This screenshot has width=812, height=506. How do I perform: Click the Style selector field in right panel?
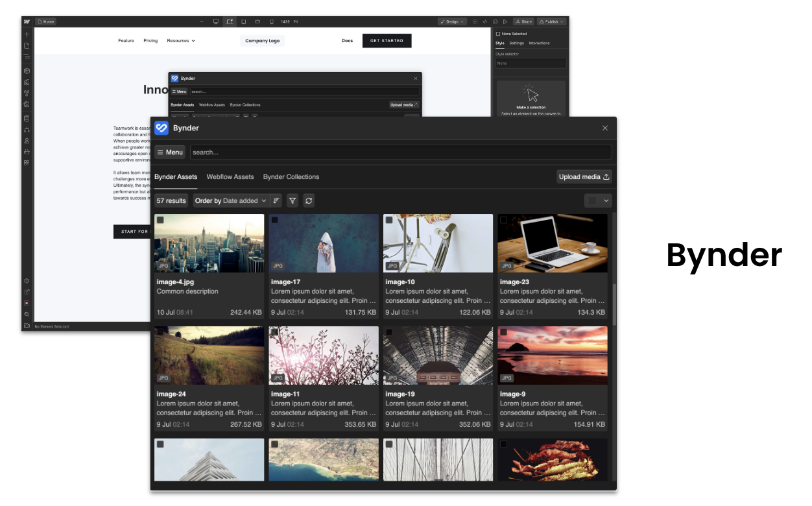[x=531, y=64]
